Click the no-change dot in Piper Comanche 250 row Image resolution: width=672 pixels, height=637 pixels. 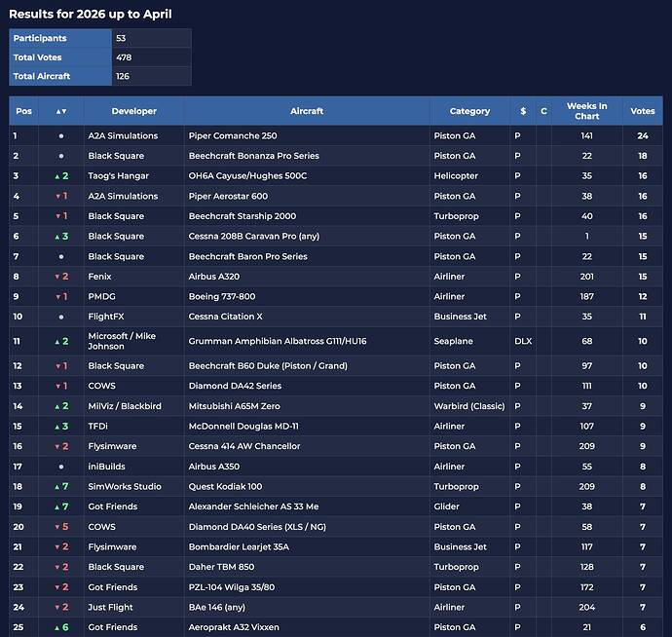click(61, 136)
